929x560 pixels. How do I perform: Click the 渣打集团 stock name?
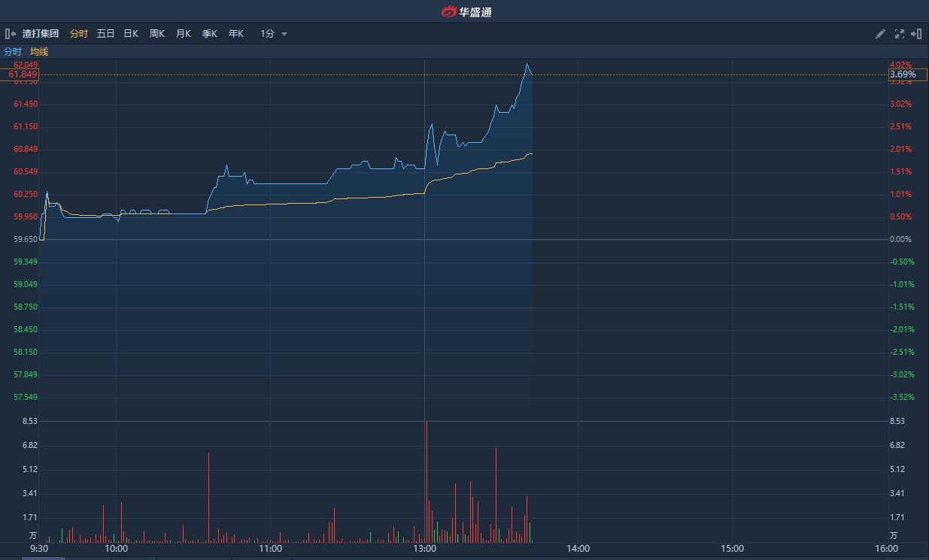41,34
